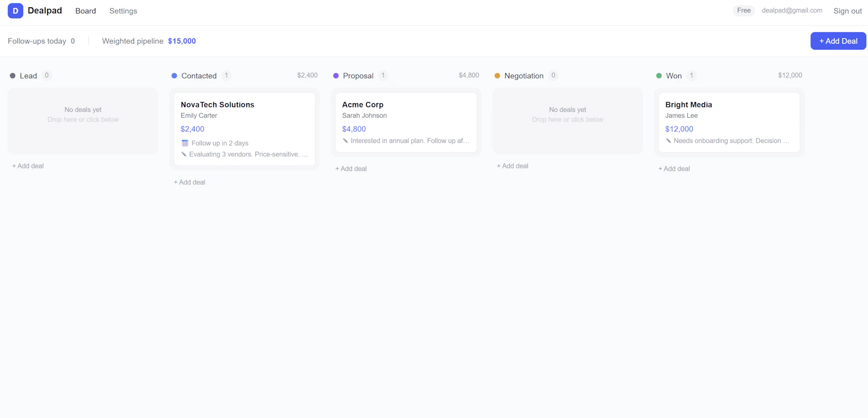
Task: Click the Contacted column title
Action: pos(199,76)
